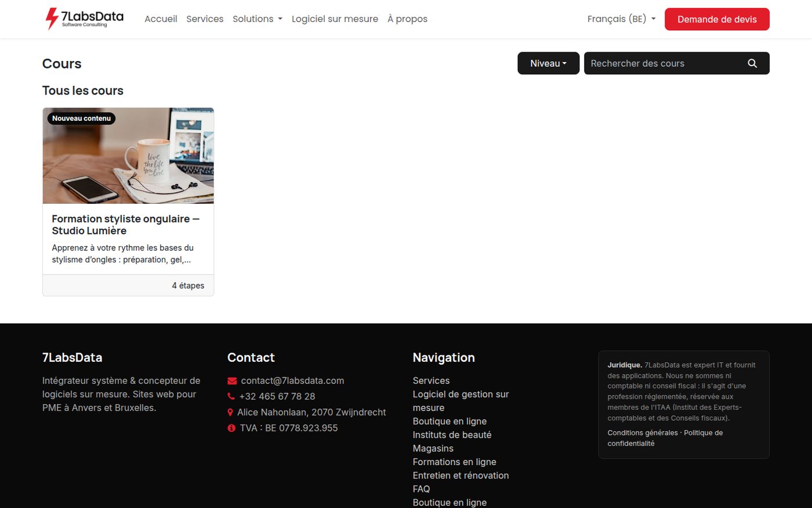The image size is (812, 508).
Task: Open the Studio Lumière course thumbnail
Action: [x=128, y=156]
